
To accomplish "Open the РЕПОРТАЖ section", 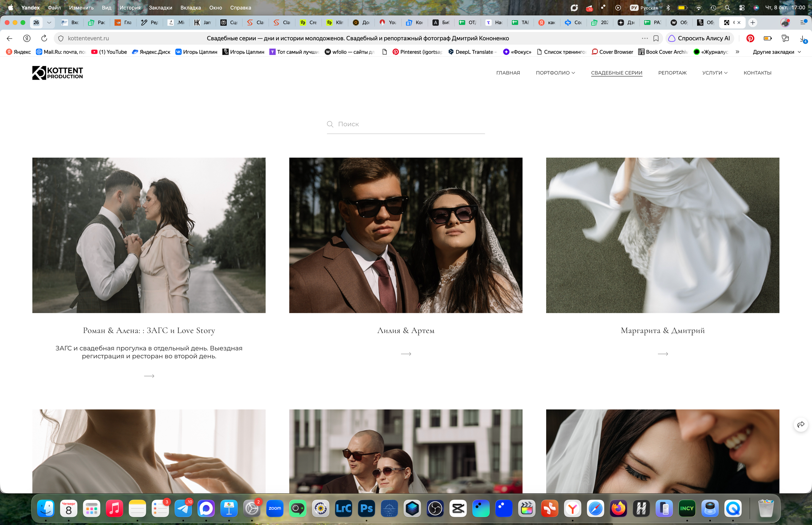I will point(672,73).
